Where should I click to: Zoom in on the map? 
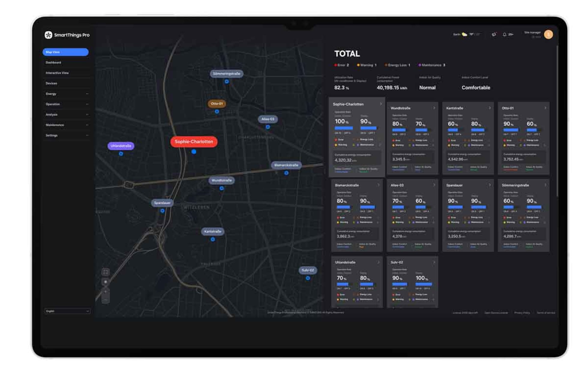[x=106, y=292]
